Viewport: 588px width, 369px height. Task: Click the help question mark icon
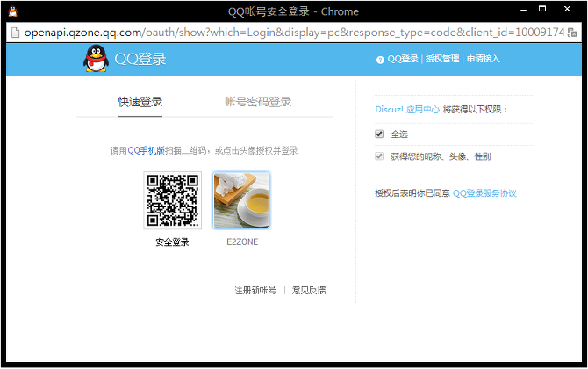pyautogui.click(x=380, y=60)
